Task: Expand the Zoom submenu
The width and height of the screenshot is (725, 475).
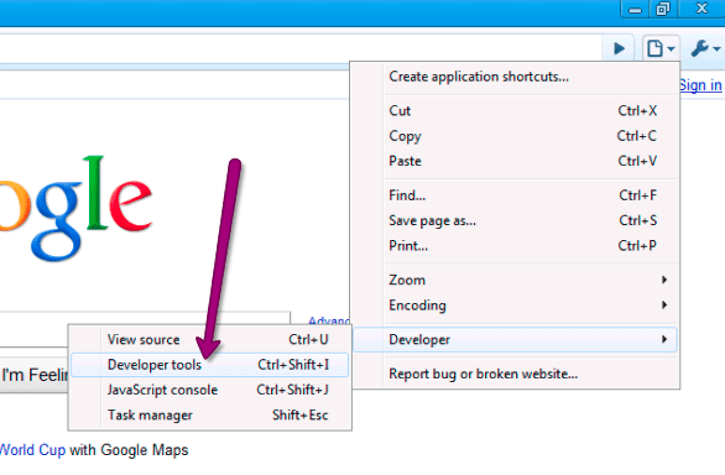Action: [x=407, y=280]
